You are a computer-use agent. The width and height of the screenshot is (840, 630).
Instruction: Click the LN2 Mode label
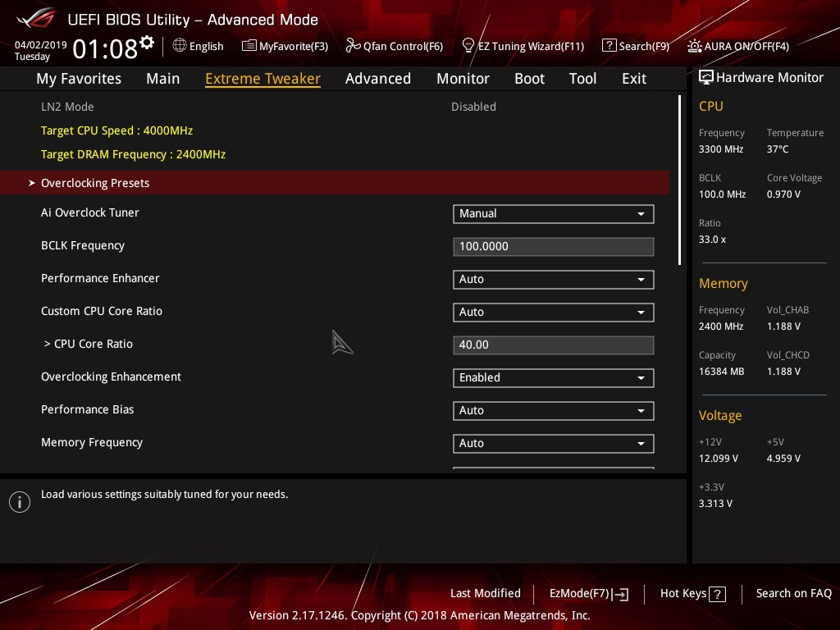[x=67, y=107]
